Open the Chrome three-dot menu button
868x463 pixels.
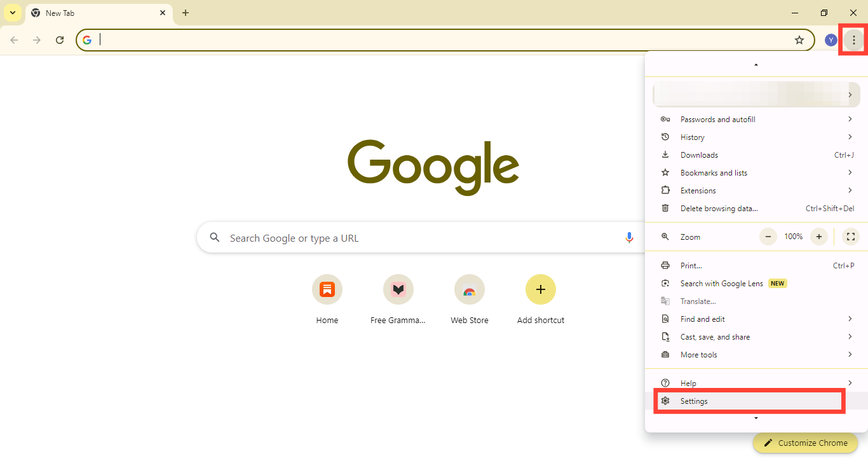pyautogui.click(x=853, y=40)
